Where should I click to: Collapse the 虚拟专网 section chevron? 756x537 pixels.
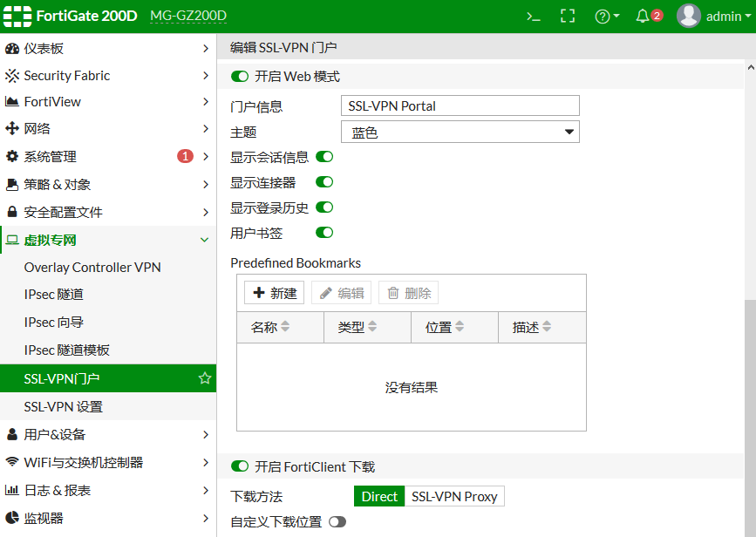point(204,240)
